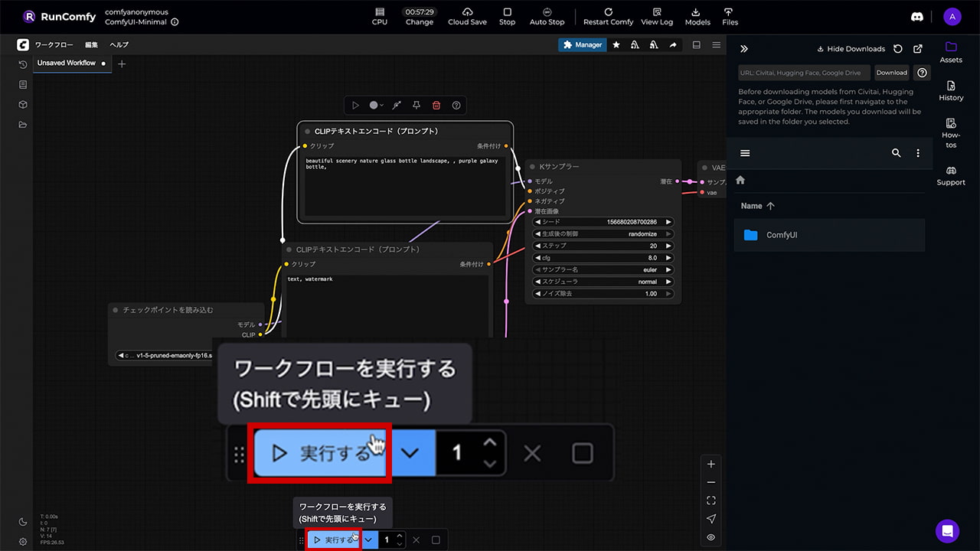Open the Discord icon in header
This screenshot has width=980, height=551.
pos(917,17)
